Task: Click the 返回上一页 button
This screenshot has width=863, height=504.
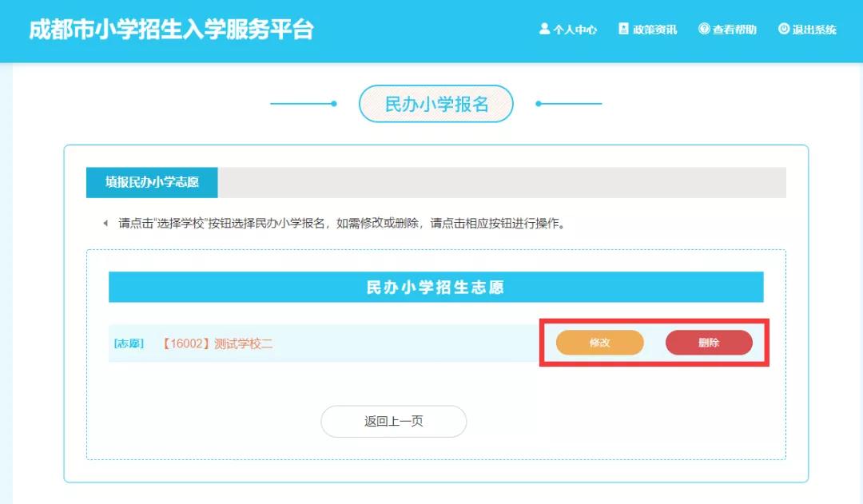Action: [x=393, y=421]
